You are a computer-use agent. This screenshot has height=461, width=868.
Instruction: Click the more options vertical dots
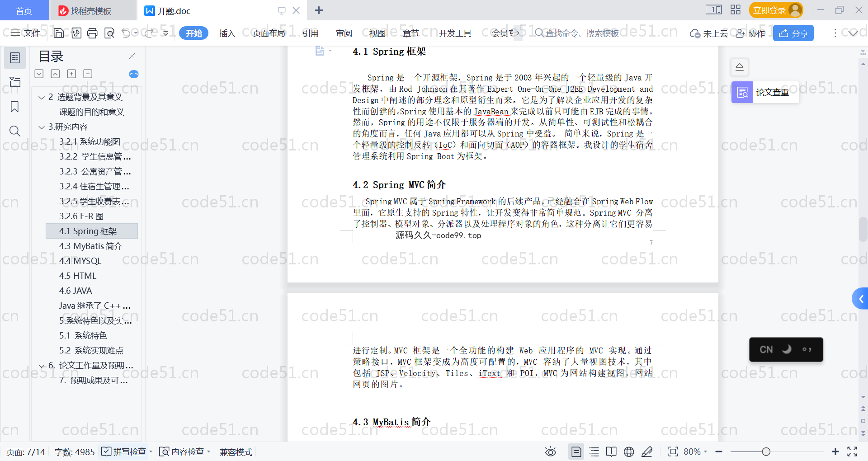[835, 33]
